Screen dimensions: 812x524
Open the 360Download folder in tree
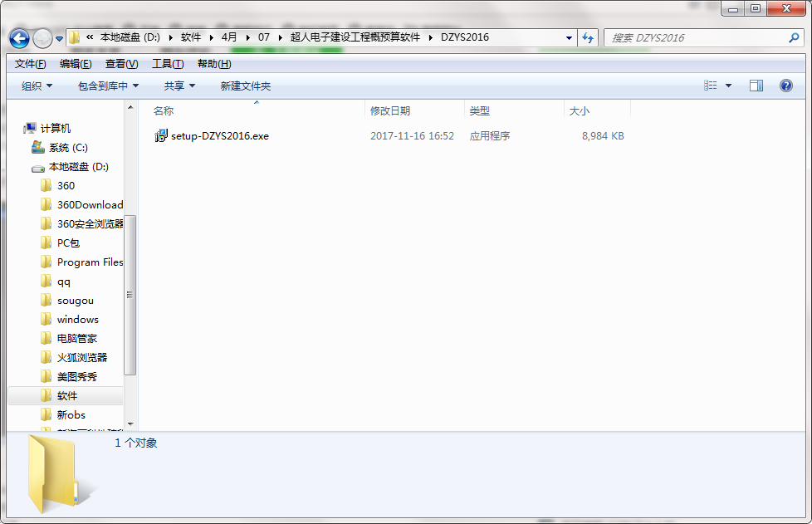tap(90, 205)
